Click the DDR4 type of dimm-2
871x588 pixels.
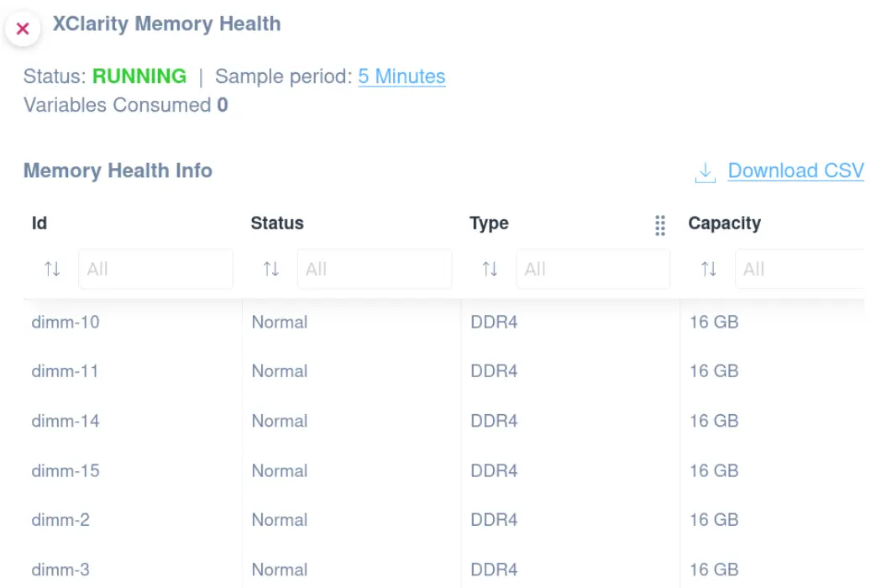494,520
